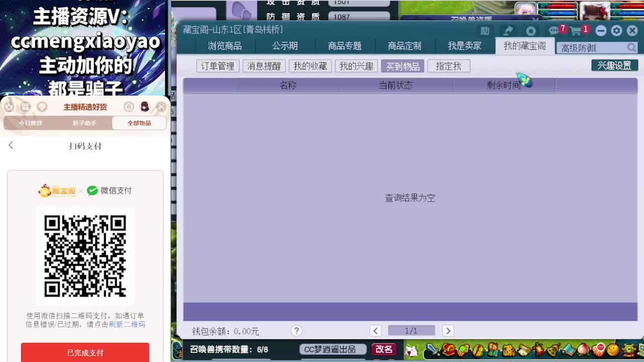Click the 刷新二维码 link

127,324
